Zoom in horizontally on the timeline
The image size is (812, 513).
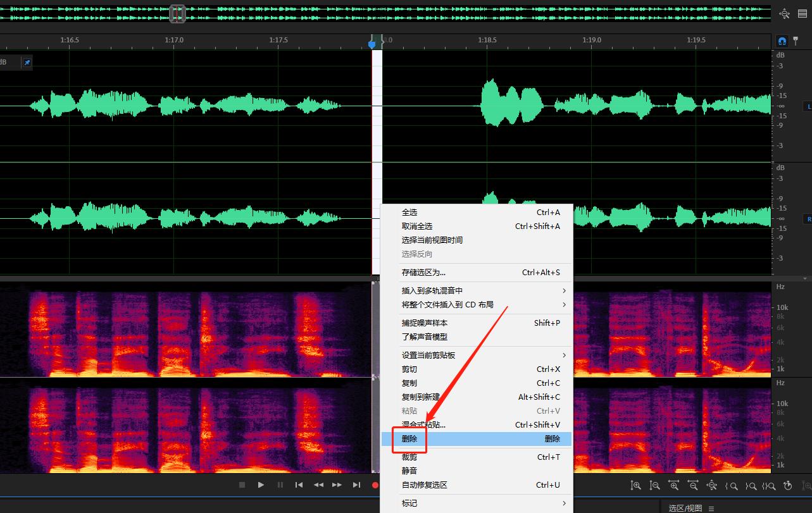pyautogui.click(x=673, y=485)
